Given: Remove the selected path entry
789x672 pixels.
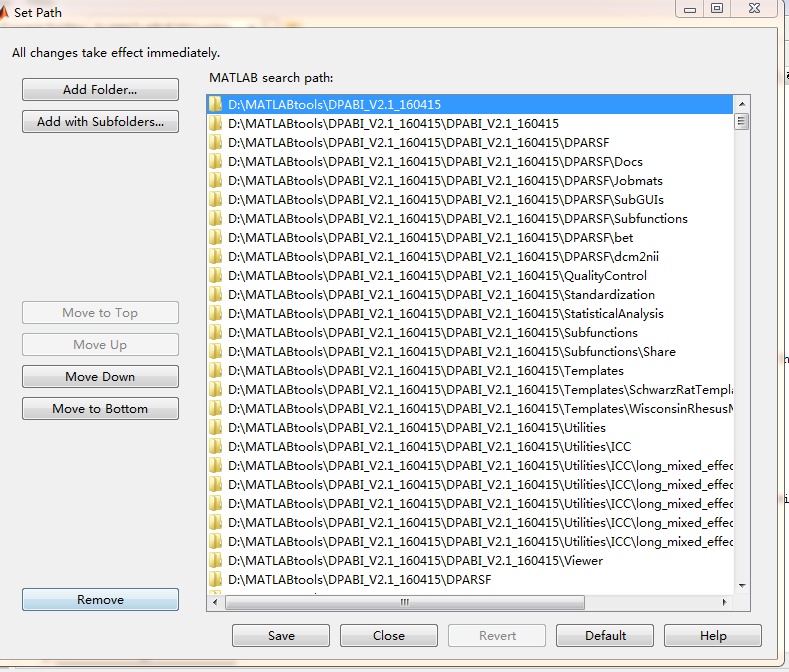Looking at the screenshot, I should [x=100, y=600].
